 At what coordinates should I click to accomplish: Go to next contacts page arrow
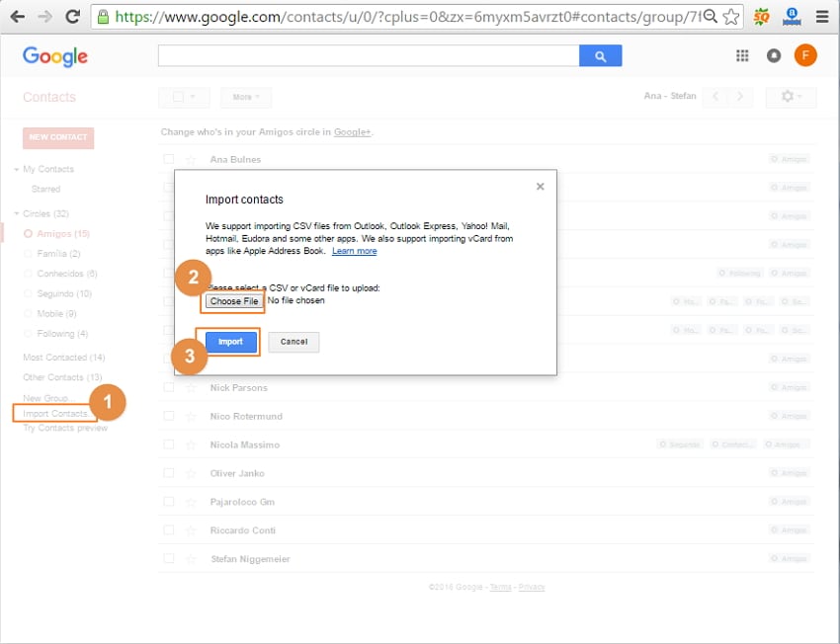(x=740, y=97)
